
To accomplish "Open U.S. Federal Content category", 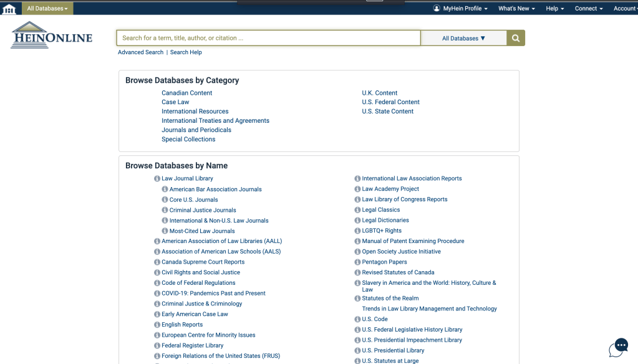I will [x=390, y=102].
